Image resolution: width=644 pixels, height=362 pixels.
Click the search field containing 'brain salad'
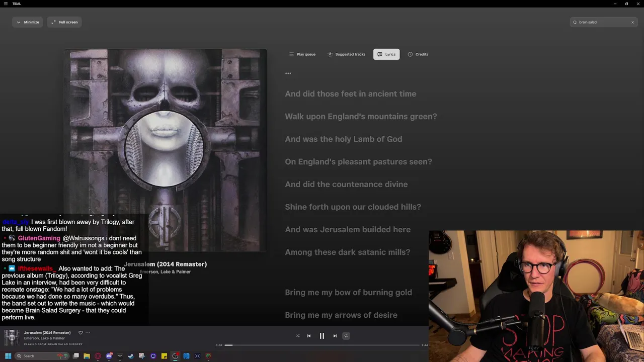point(604,22)
